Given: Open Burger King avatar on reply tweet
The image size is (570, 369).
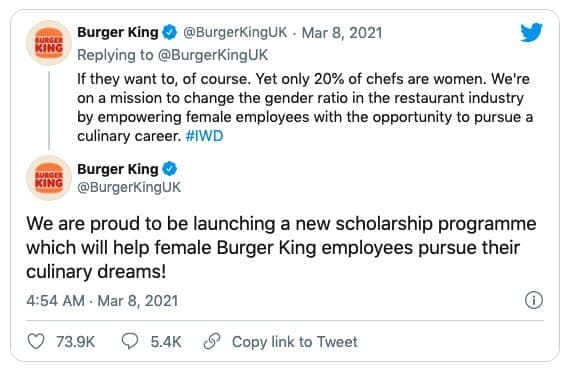Looking at the screenshot, I should click(x=49, y=44).
